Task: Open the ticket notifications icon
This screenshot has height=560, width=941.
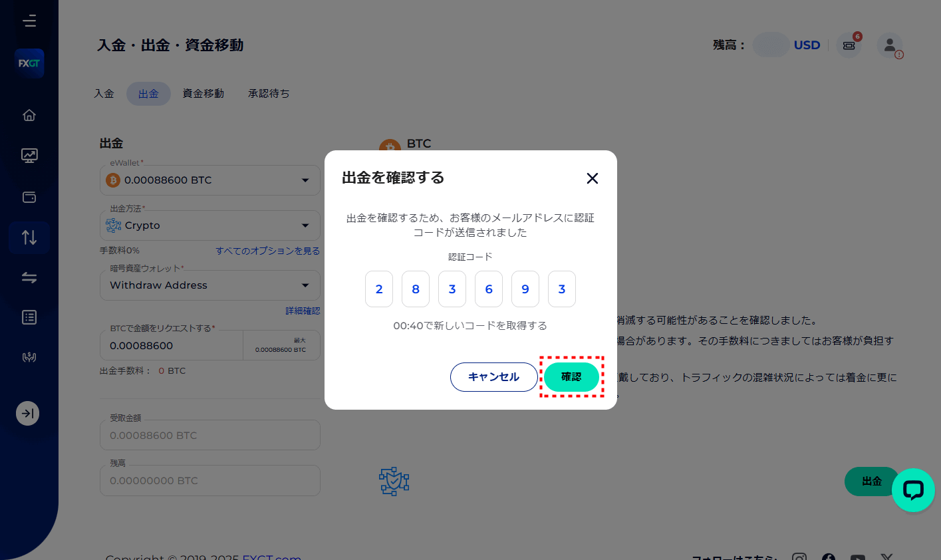Action: (x=849, y=45)
